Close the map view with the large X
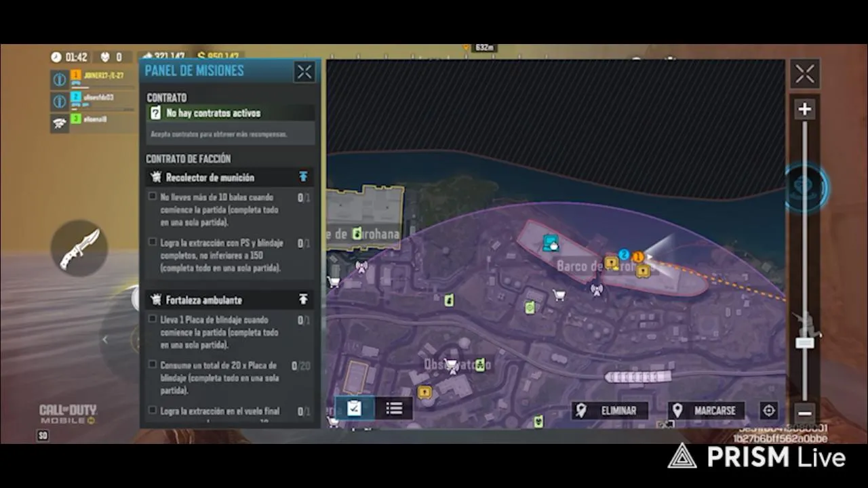 (x=805, y=74)
